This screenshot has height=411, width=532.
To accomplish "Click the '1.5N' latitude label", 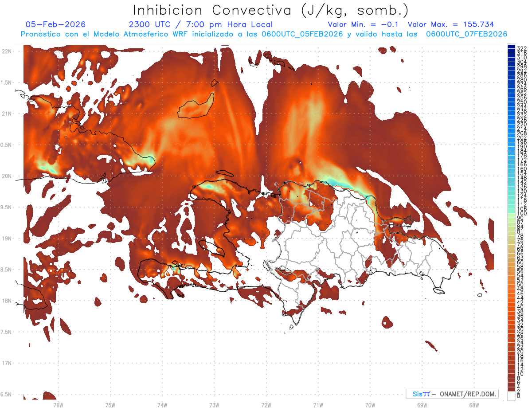I will 6,82.
